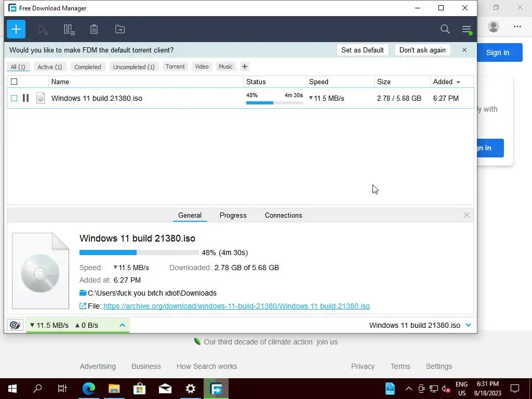Open Windows Settings gear on taskbar
Viewport: 532px width, 399px height.
[191, 389]
